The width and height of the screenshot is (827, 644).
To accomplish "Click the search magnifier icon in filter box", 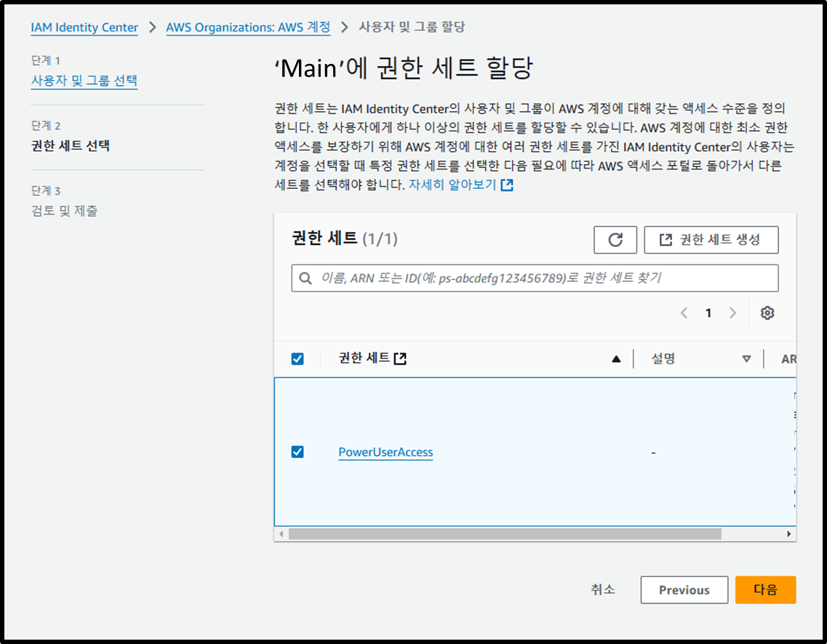I will [x=305, y=278].
